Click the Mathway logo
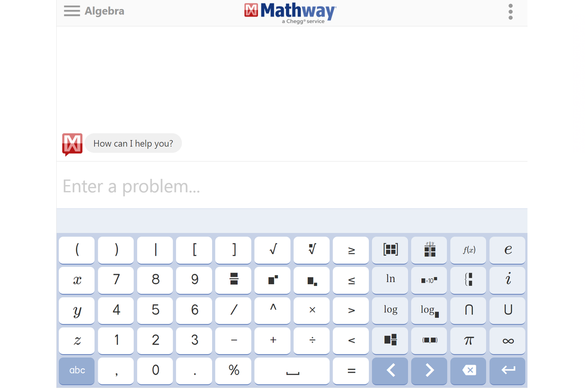Viewport: 585px width, 392px height. click(x=289, y=12)
